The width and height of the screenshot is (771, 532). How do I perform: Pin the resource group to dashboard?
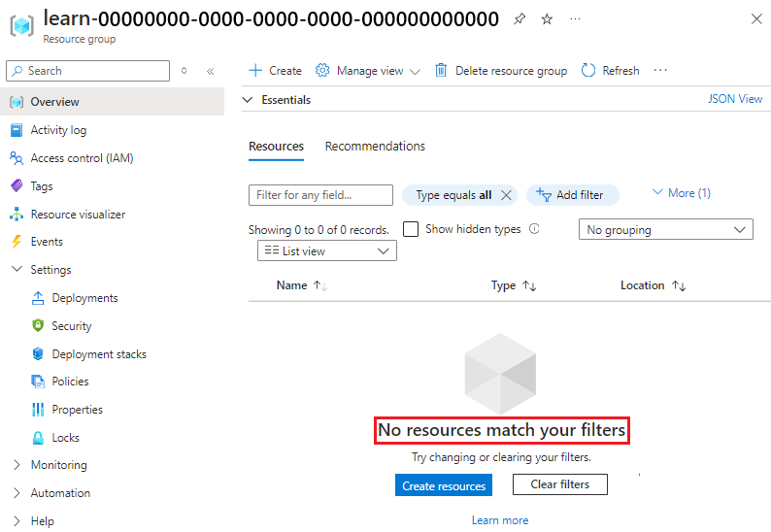[520, 19]
